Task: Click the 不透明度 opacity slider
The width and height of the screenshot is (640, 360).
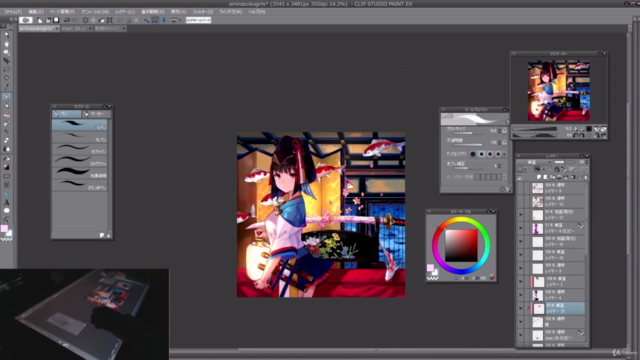Action: (468, 144)
